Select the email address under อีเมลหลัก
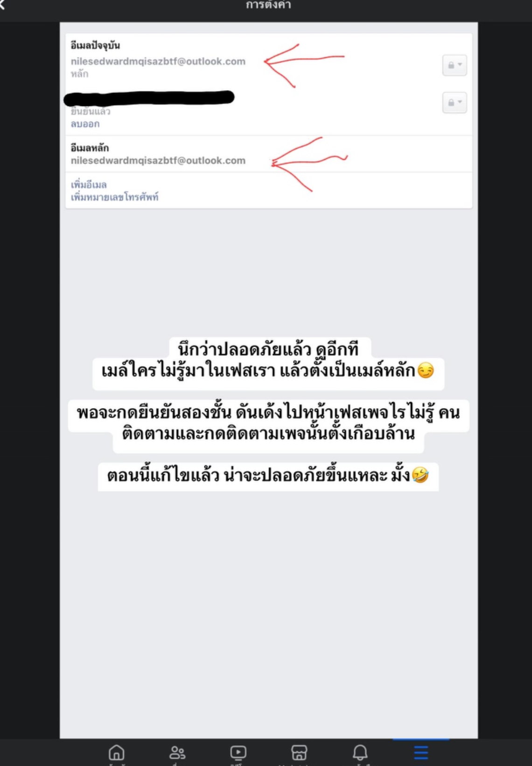 (x=158, y=160)
